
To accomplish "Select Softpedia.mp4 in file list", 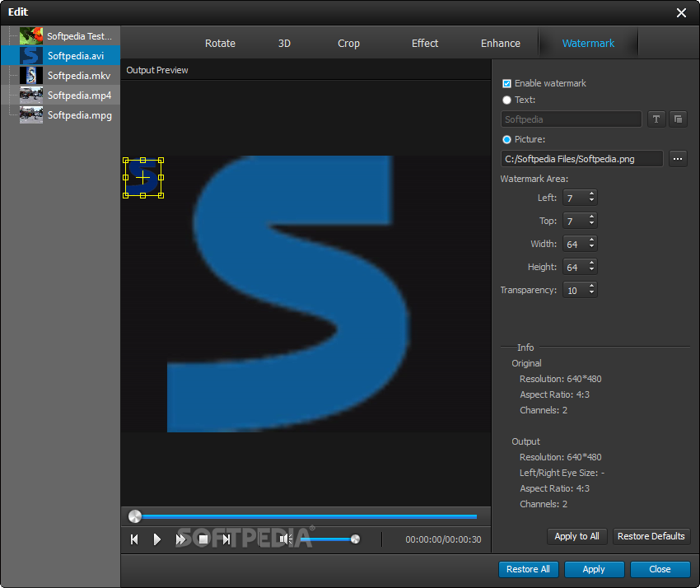I will [61, 95].
